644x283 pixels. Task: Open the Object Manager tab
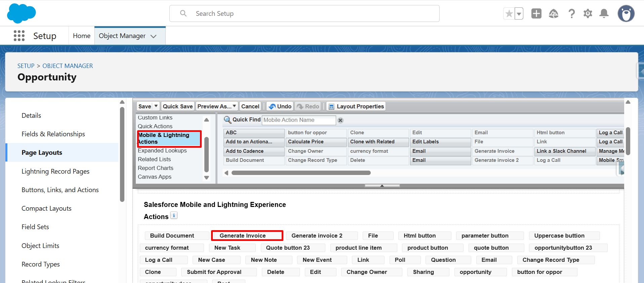click(122, 36)
